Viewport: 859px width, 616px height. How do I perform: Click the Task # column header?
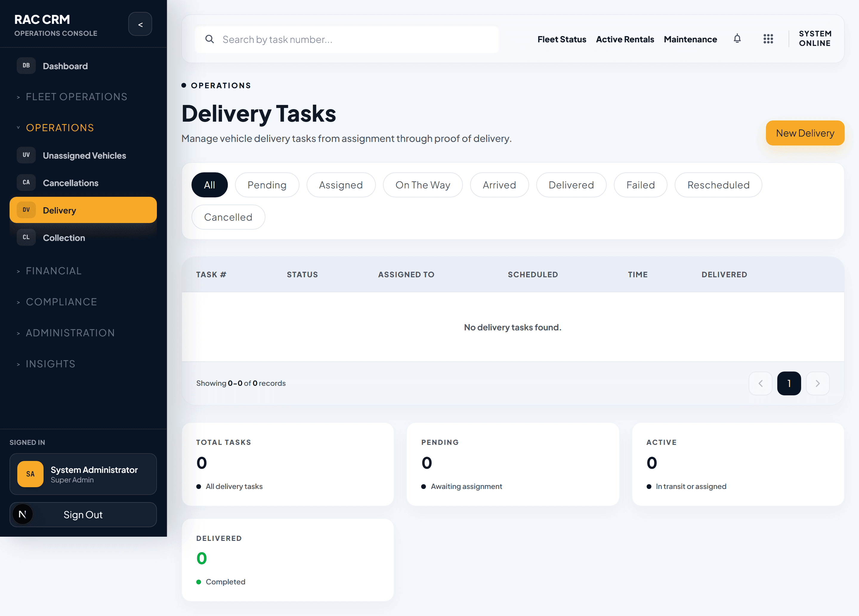click(x=211, y=275)
